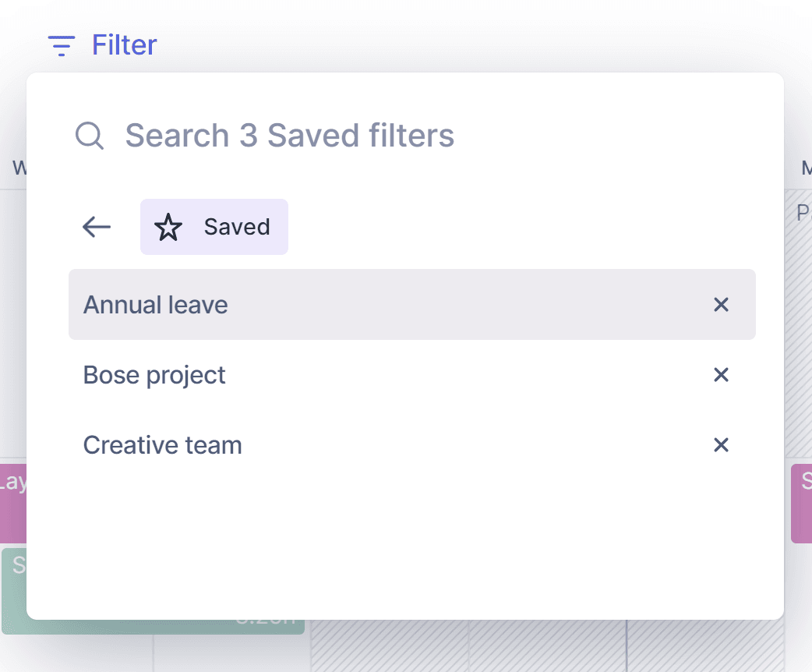Click the Filter funnel lines icon
The width and height of the screenshot is (812, 672).
62,46
